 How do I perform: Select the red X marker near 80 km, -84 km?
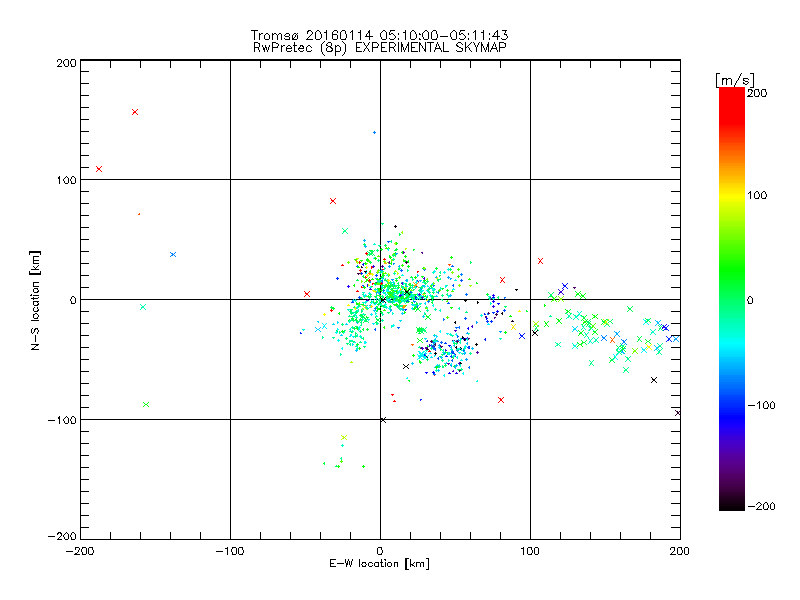501,400
